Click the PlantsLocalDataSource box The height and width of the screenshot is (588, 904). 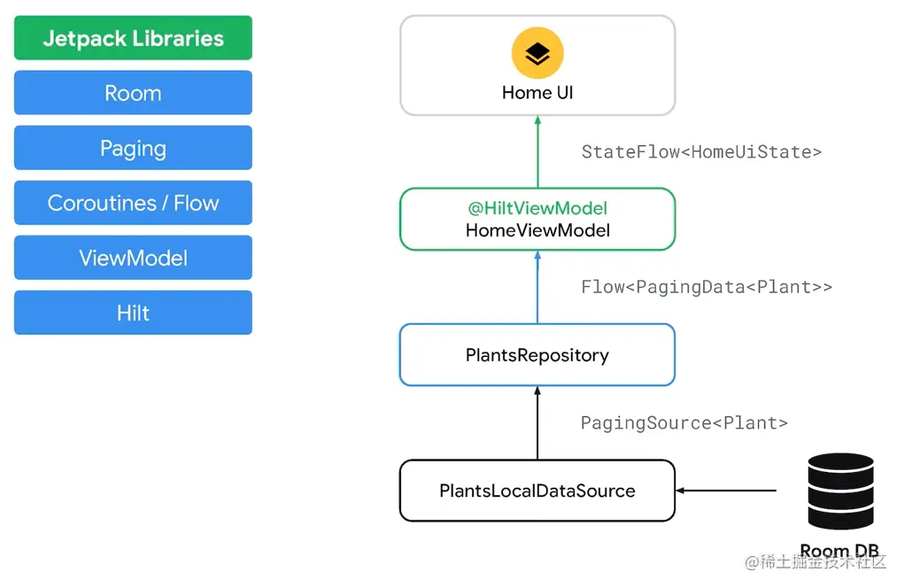click(x=537, y=491)
